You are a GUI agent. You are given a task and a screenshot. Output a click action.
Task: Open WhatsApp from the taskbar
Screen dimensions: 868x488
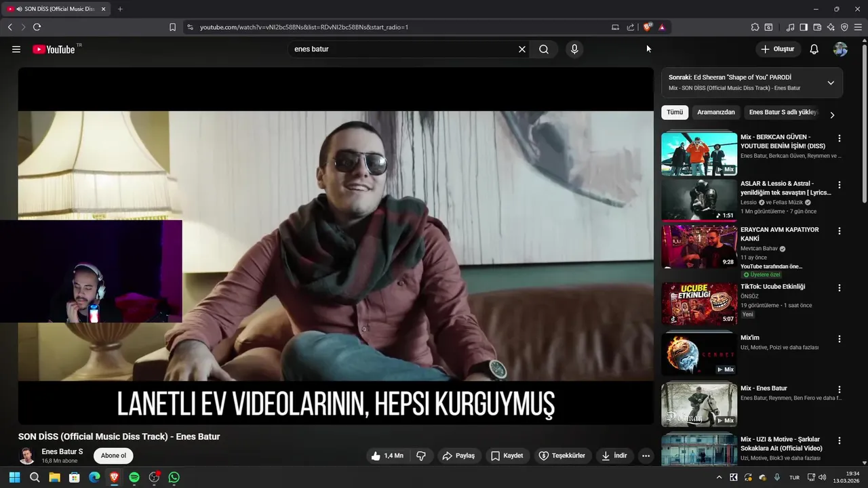click(x=174, y=477)
